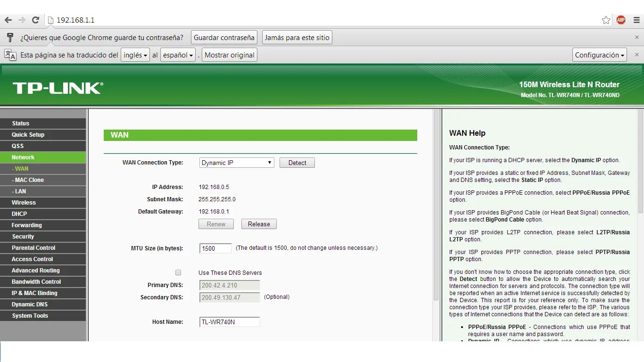Click the WAN Help heading
The height and width of the screenshot is (362, 644).
pos(467,133)
